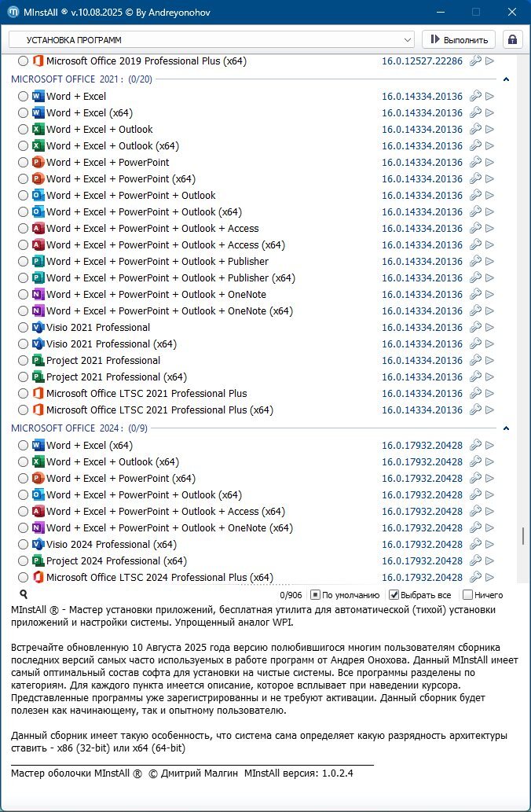Click the key icon for Office LTSC 2024 Professional Plus (x64)
The width and height of the screenshot is (531, 812).
tap(475, 578)
